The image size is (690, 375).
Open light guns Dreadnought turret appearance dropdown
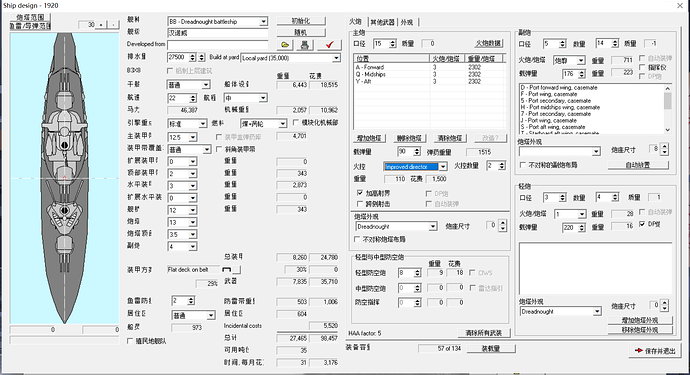[597, 311]
